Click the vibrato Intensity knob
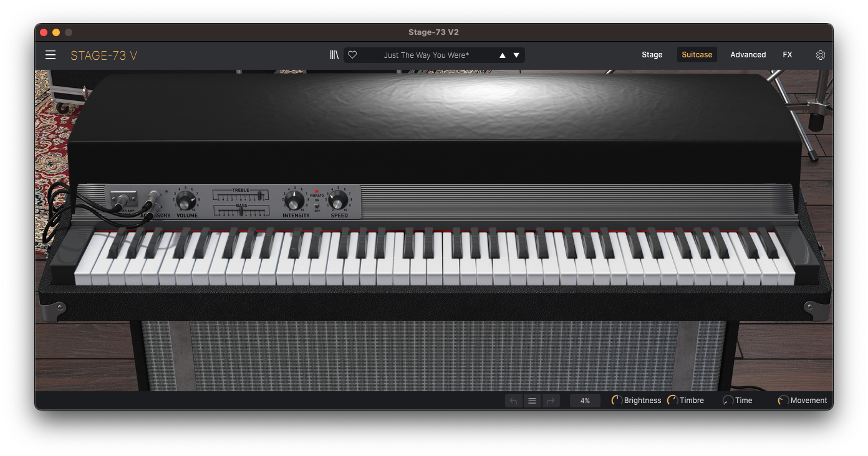The height and width of the screenshot is (456, 868). tap(294, 201)
